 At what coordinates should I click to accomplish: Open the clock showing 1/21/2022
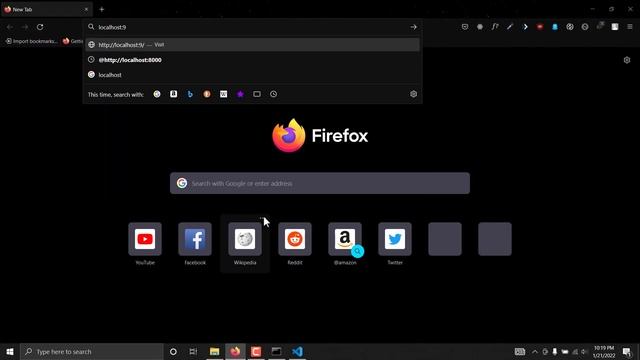(604, 351)
